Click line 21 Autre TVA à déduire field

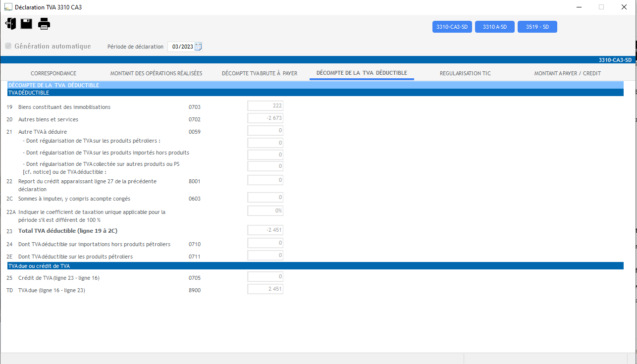point(265,130)
